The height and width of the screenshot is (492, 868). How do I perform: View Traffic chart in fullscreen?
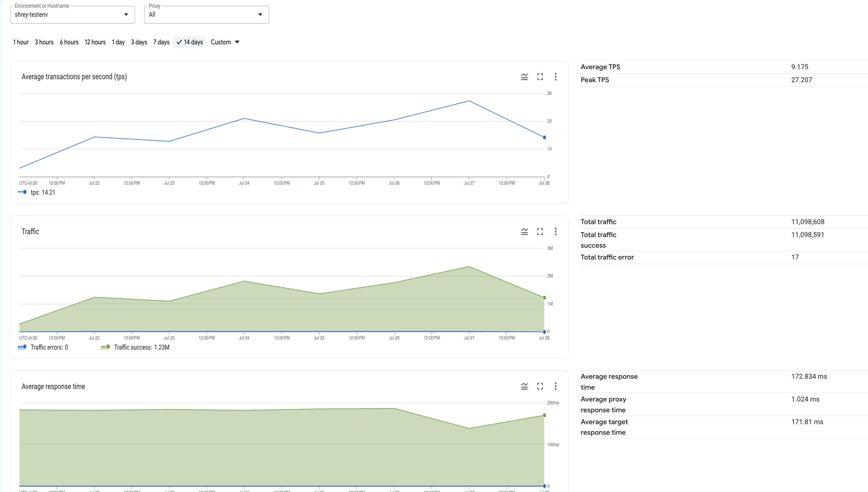[540, 231]
